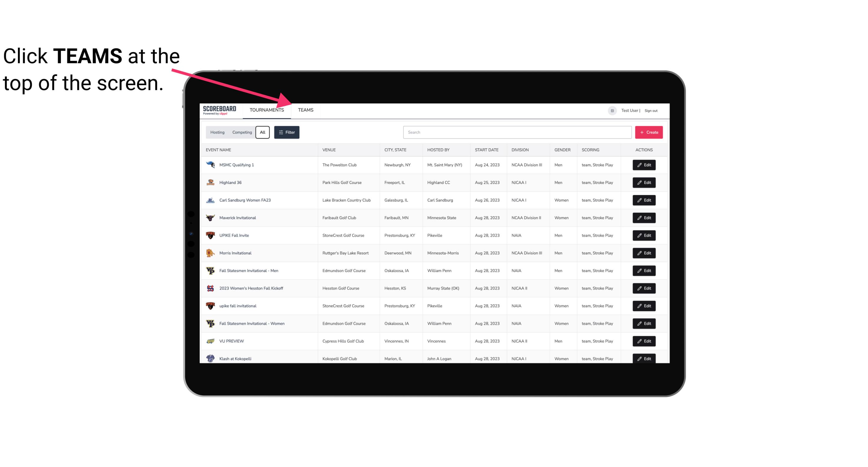Click the TOURNAMENTS navigation tab

coord(266,110)
